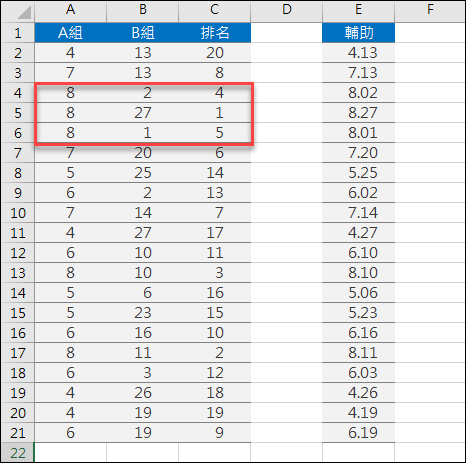This screenshot has width=466, height=463.
Task: Click helper cell showing 5.25
Action: pyautogui.click(x=359, y=173)
